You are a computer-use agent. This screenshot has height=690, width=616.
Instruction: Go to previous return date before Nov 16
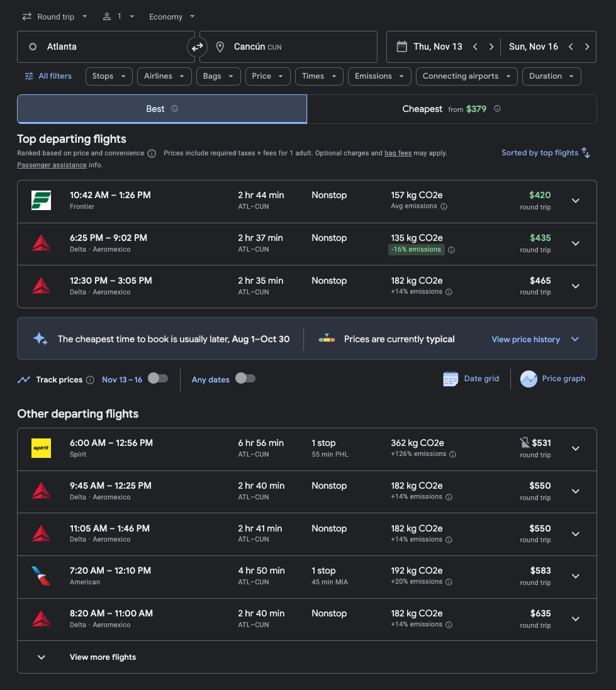coord(571,47)
